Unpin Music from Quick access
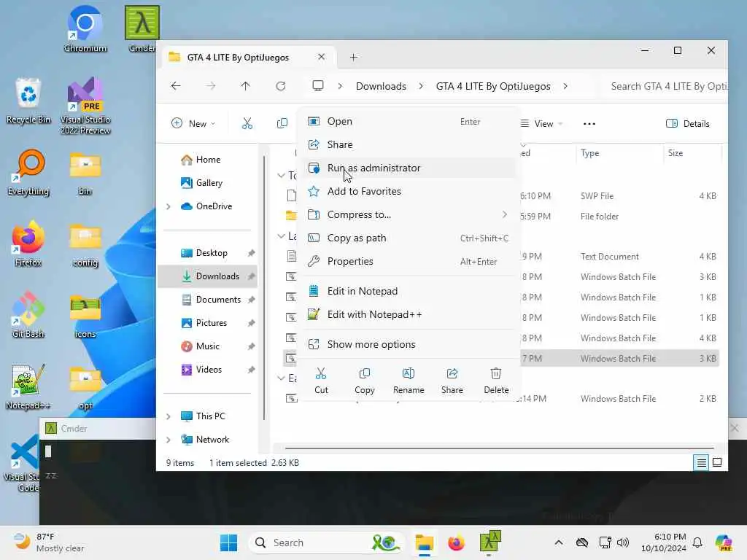The height and width of the screenshot is (560, 747). point(251,346)
